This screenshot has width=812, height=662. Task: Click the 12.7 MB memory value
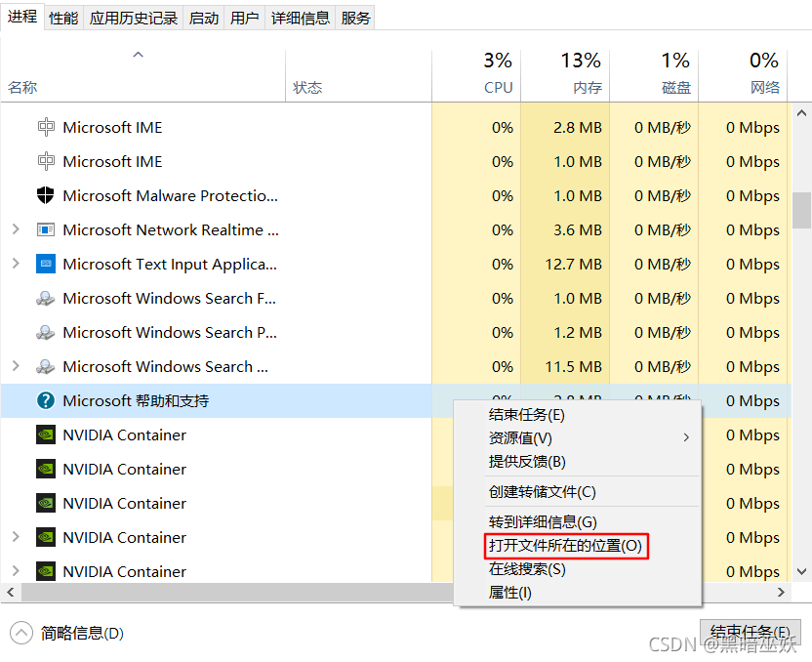click(x=573, y=265)
